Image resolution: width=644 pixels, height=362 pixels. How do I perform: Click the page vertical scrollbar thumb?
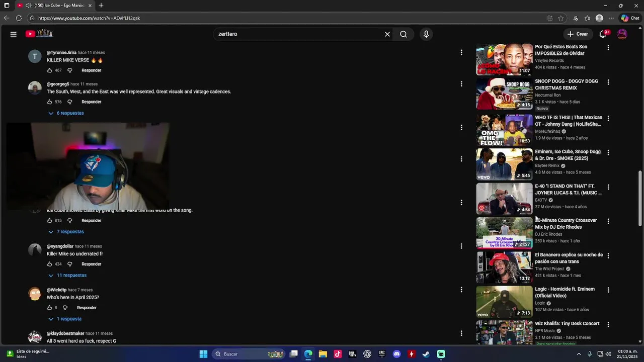(x=640, y=199)
